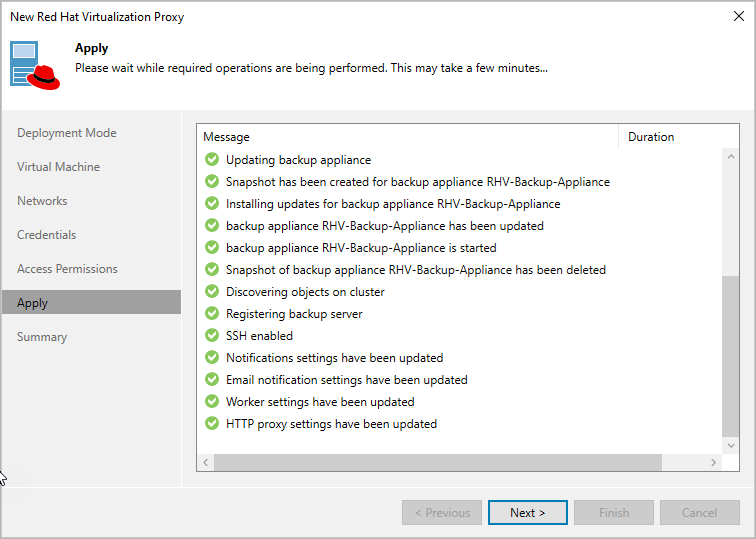Screen dimensions: 756x539
Task: Click the vertical scrollbar down arrow
Action: click(731, 445)
